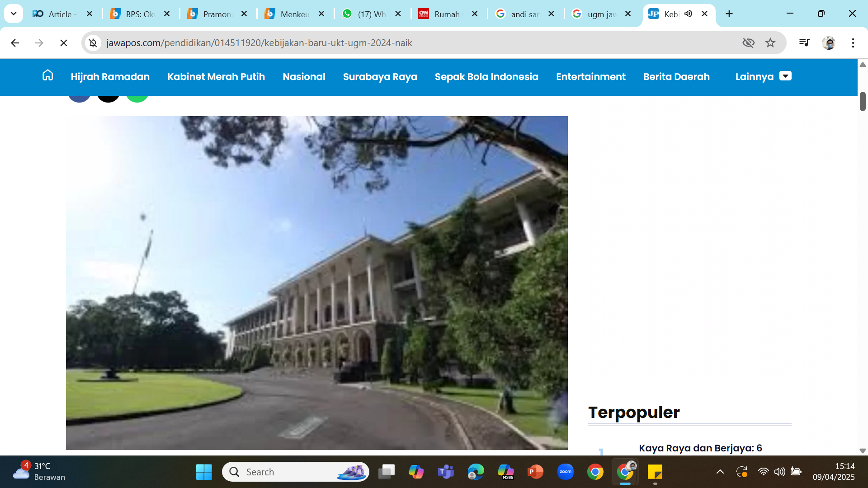
Task: Open the Windows Start menu
Action: click(204, 472)
